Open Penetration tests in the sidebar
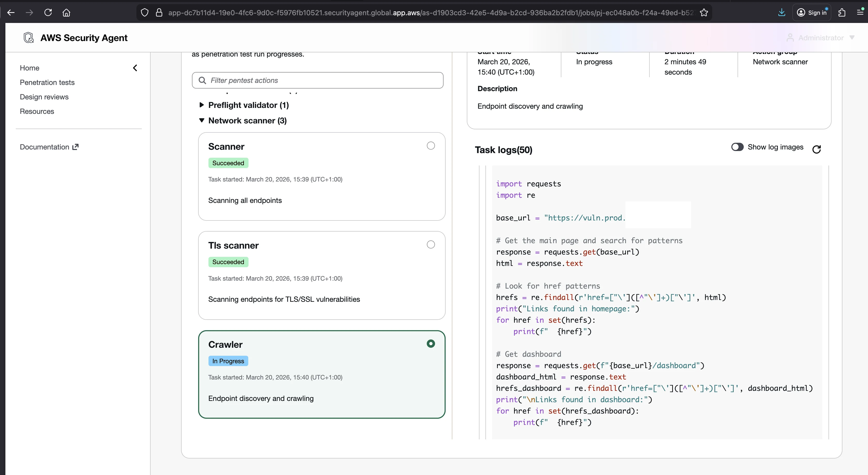The height and width of the screenshot is (475, 868). [47, 82]
